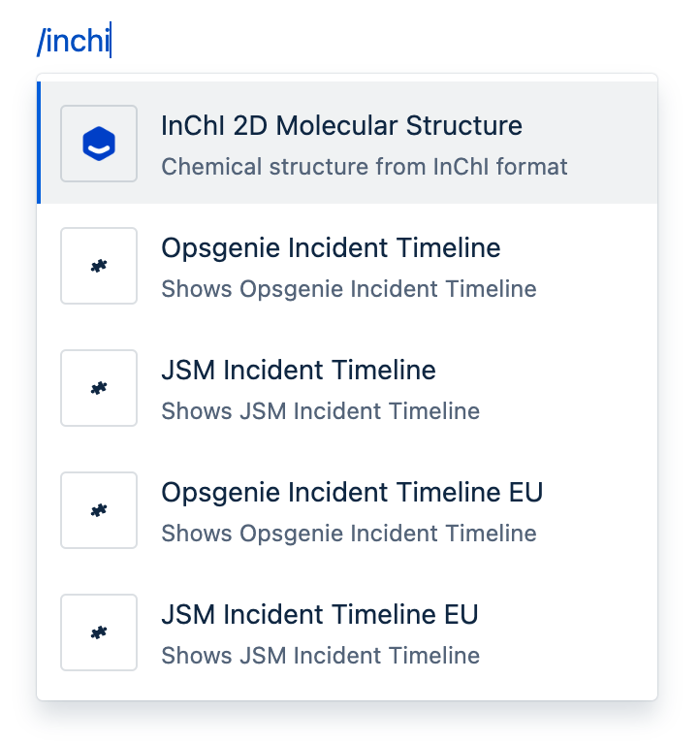Click the Opsgenie Incident Timeline puzzle icon
Screen dimensions: 700x745
(99, 266)
